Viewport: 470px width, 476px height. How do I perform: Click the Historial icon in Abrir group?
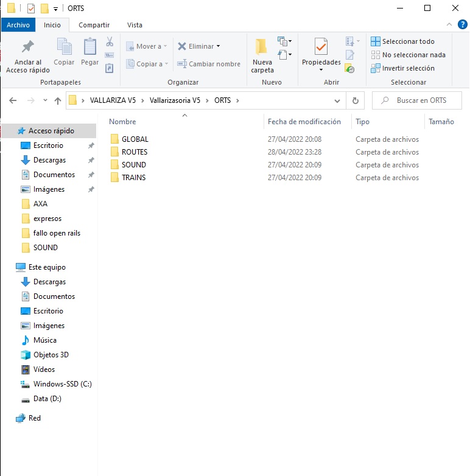(349, 69)
